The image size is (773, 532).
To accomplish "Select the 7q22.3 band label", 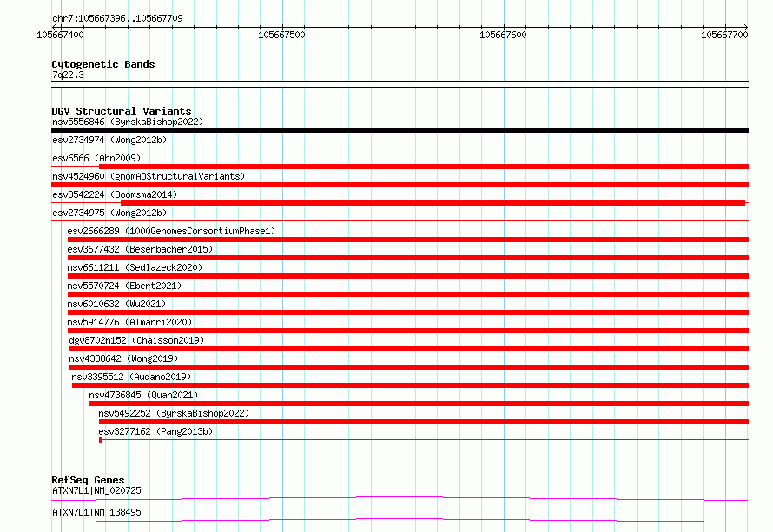I will pyautogui.click(x=68, y=75).
